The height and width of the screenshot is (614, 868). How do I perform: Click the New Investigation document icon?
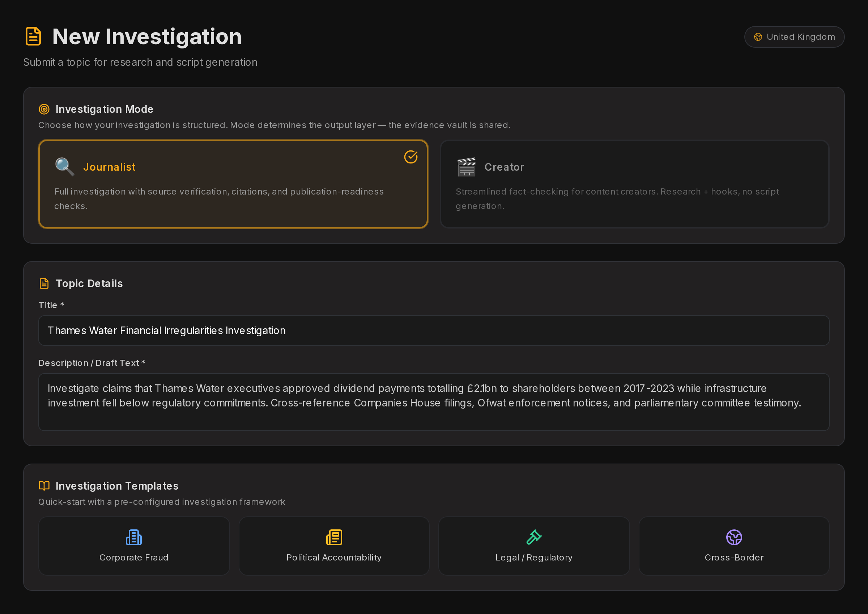pyautogui.click(x=33, y=36)
